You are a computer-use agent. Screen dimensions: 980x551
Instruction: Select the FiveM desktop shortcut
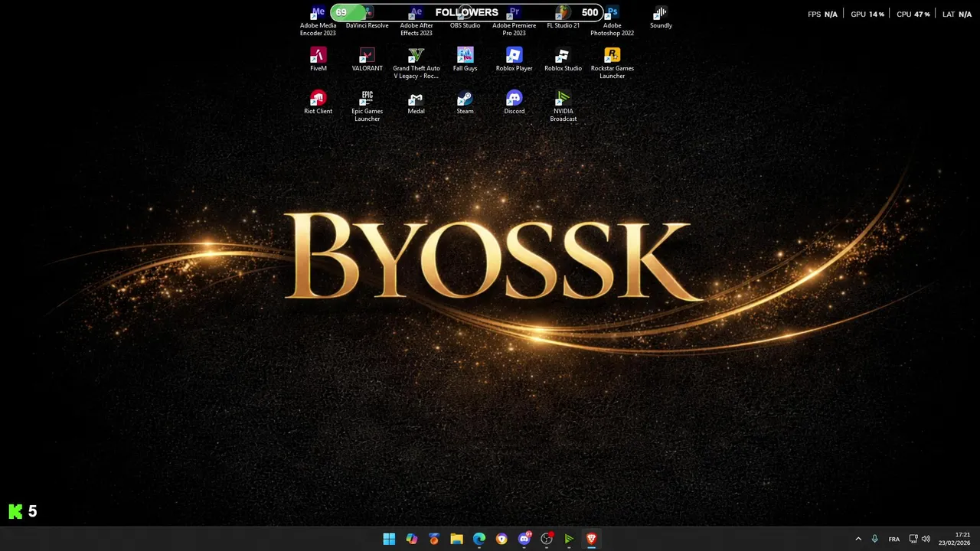(x=318, y=60)
